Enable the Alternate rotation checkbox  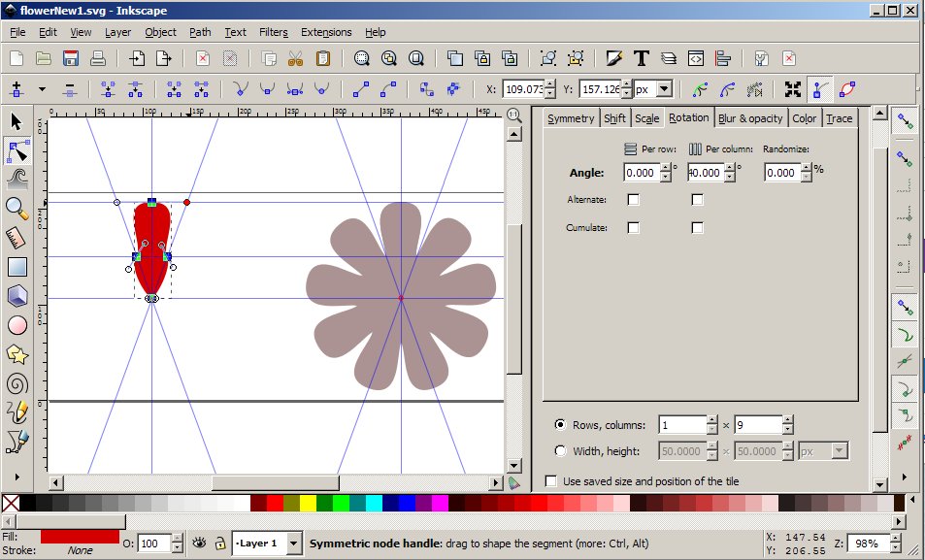click(633, 200)
